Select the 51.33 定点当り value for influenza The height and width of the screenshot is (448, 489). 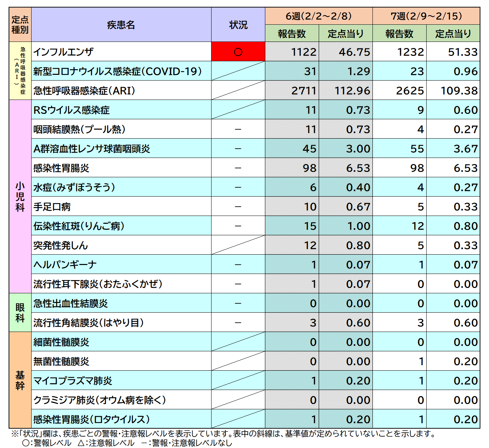coord(462,52)
